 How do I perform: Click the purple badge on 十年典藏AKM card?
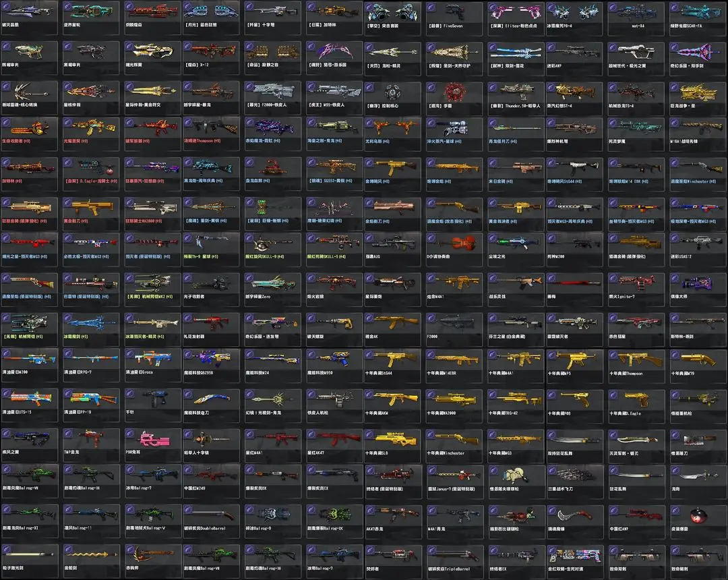[x=370, y=394]
